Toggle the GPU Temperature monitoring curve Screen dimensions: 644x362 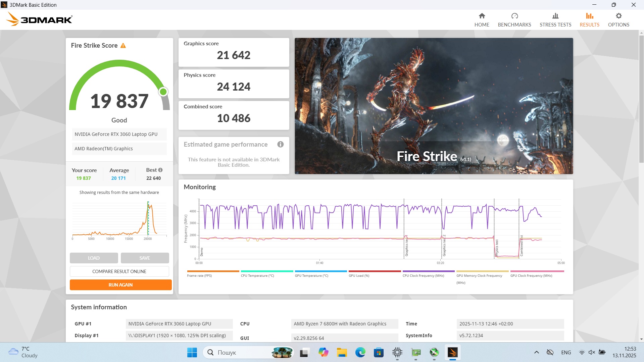(x=311, y=275)
